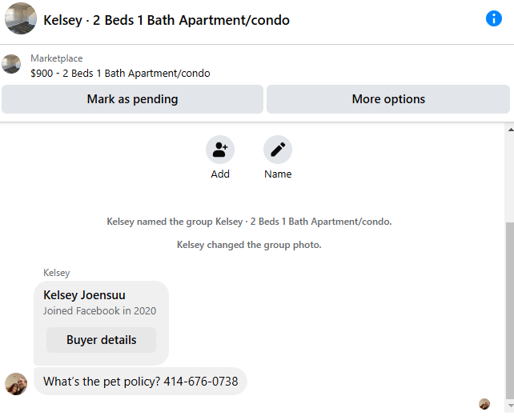
Task: Click the 'changed the group photo' notice
Action: point(249,245)
